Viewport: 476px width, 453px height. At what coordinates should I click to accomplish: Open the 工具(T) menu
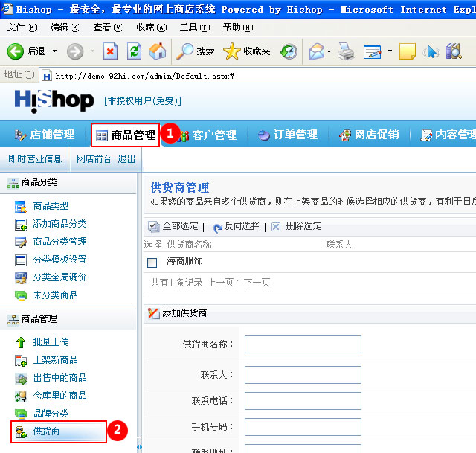click(195, 28)
